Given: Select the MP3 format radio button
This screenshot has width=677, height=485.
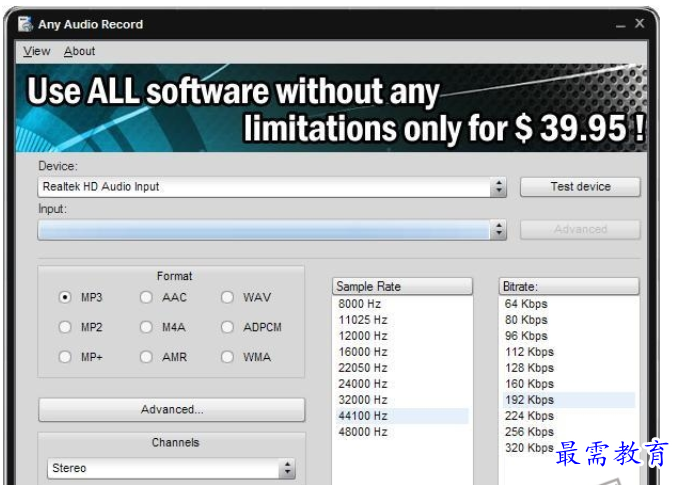Looking at the screenshot, I should 65,297.
